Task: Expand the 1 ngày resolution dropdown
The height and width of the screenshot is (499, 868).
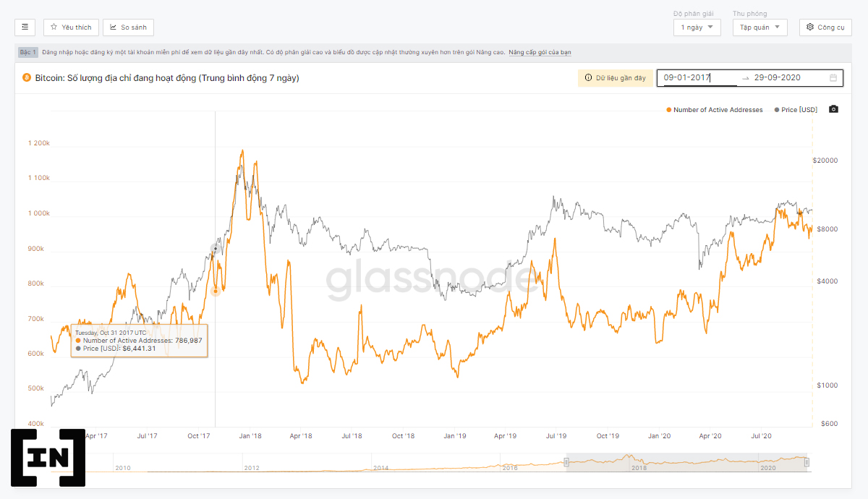Action: click(x=697, y=27)
